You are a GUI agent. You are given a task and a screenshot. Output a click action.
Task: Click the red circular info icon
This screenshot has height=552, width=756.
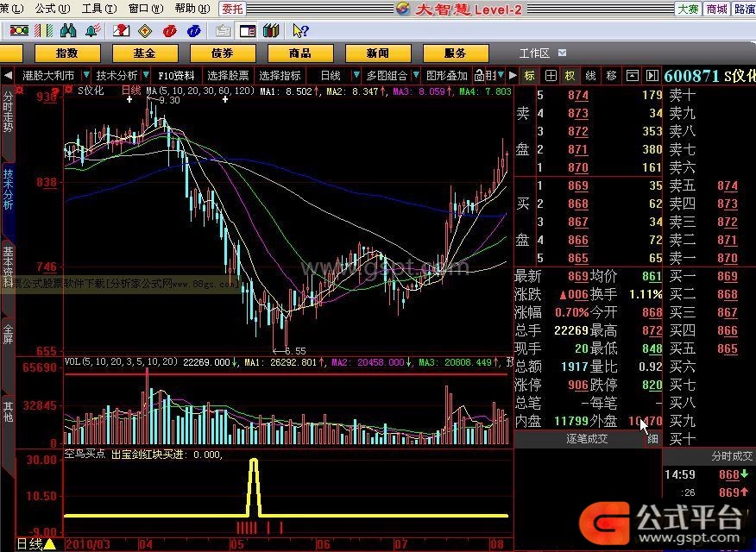(x=170, y=31)
